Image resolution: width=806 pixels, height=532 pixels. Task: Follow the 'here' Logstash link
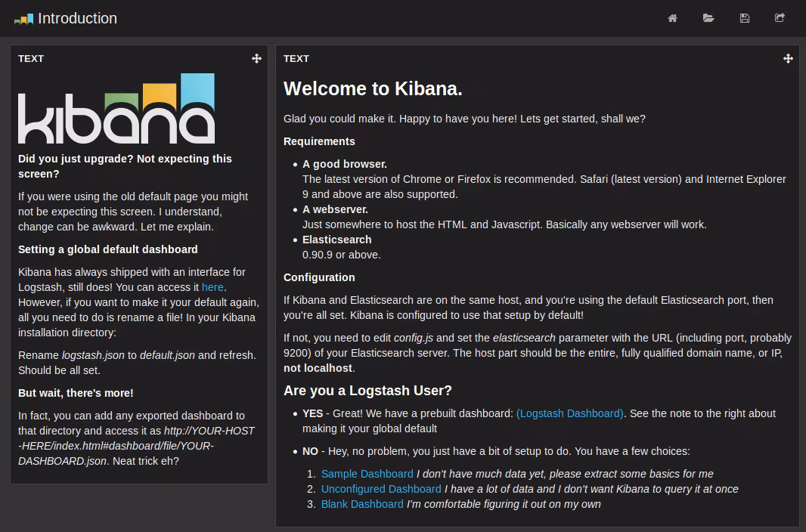[x=212, y=287]
